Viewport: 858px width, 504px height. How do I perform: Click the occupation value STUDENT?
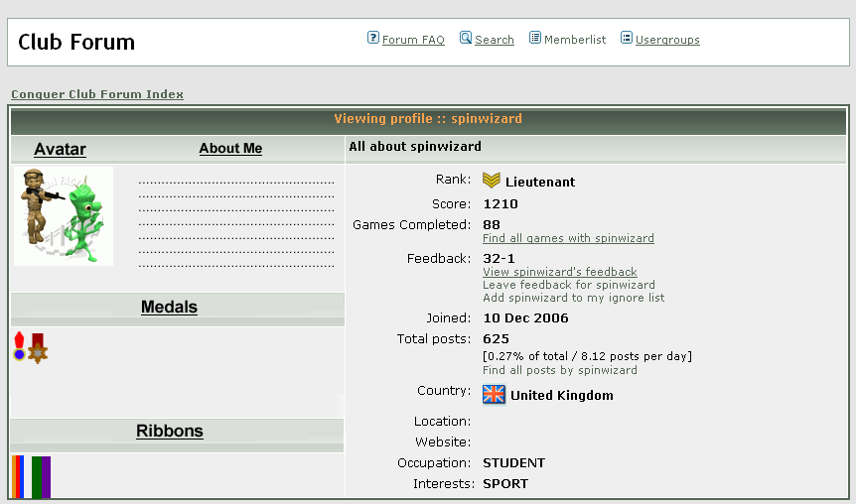pos(513,463)
